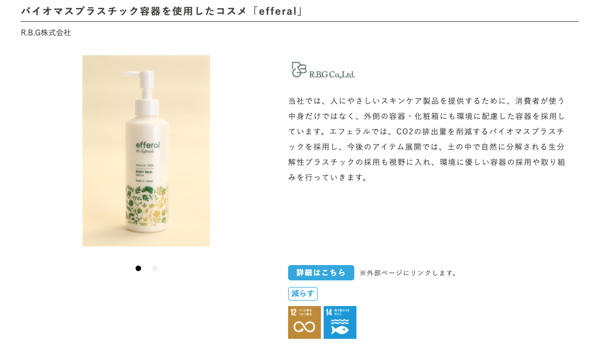The width and height of the screenshot is (597, 364).
Task: Click the SDG goal 12 infinity icon
Action: point(304,322)
